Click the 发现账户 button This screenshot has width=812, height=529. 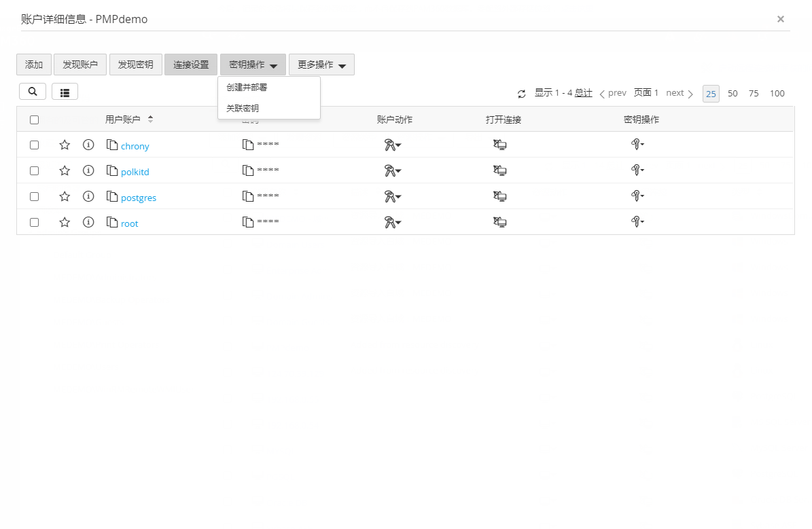[80, 65]
